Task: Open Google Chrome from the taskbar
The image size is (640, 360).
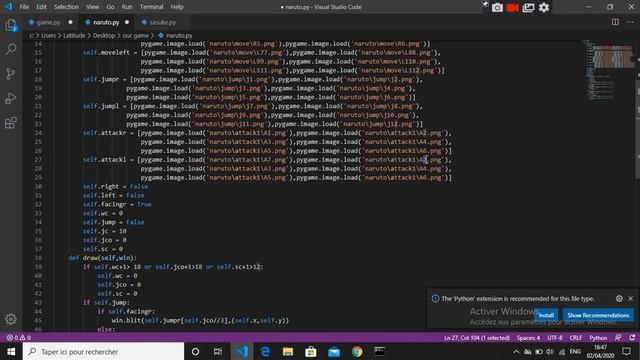Action: tap(357, 351)
